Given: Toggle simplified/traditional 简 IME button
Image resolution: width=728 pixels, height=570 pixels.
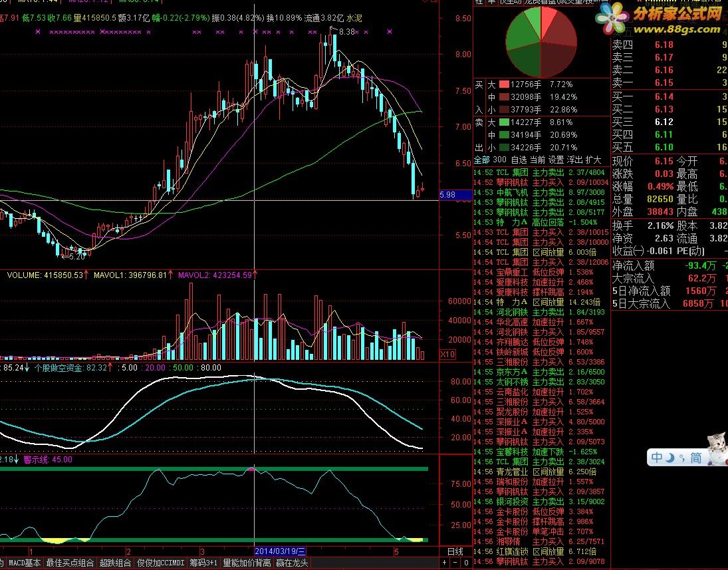Looking at the screenshot, I should click(x=695, y=458).
